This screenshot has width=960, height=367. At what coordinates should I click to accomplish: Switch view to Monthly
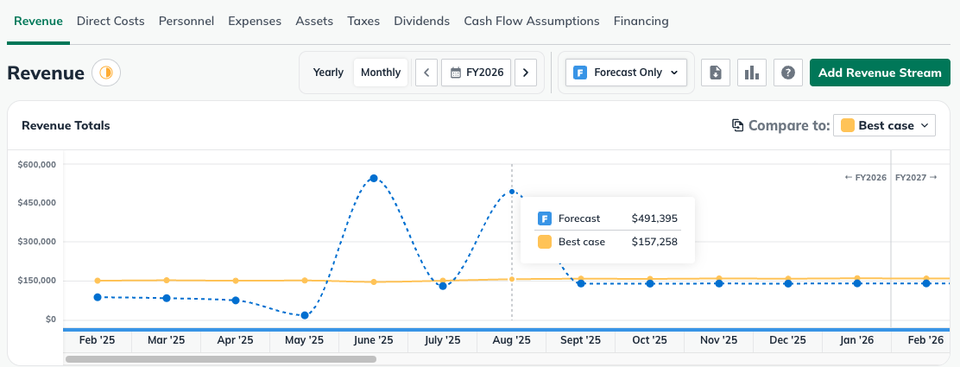pos(381,72)
